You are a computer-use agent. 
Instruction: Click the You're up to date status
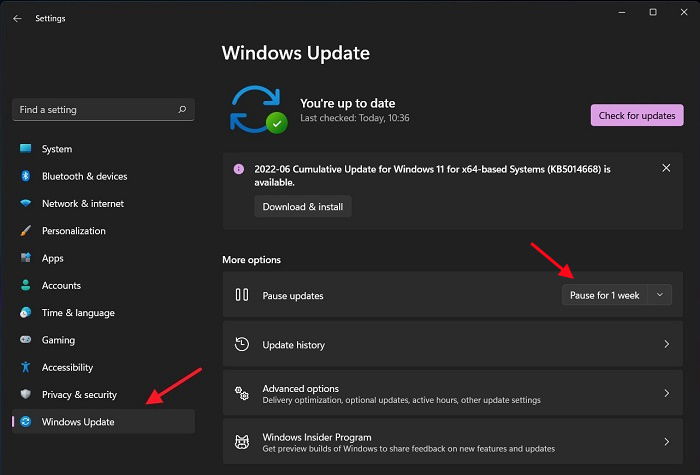coord(347,103)
